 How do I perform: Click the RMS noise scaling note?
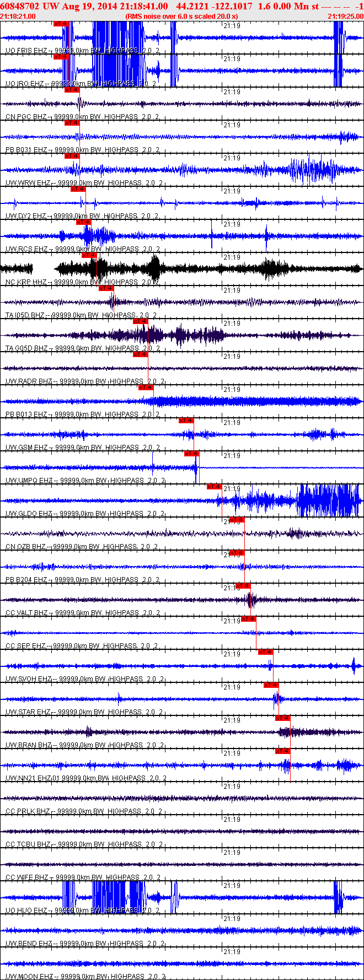(x=182, y=17)
